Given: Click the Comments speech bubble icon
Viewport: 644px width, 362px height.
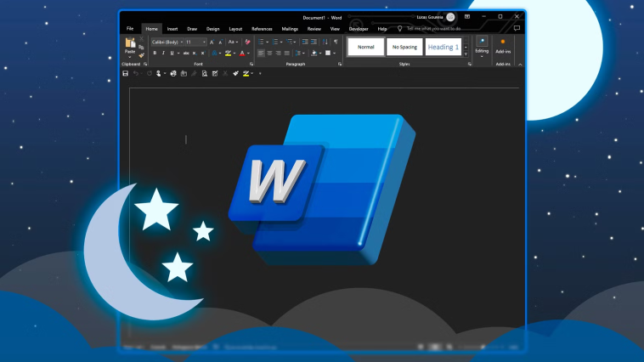Looking at the screenshot, I should pos(516,28).
